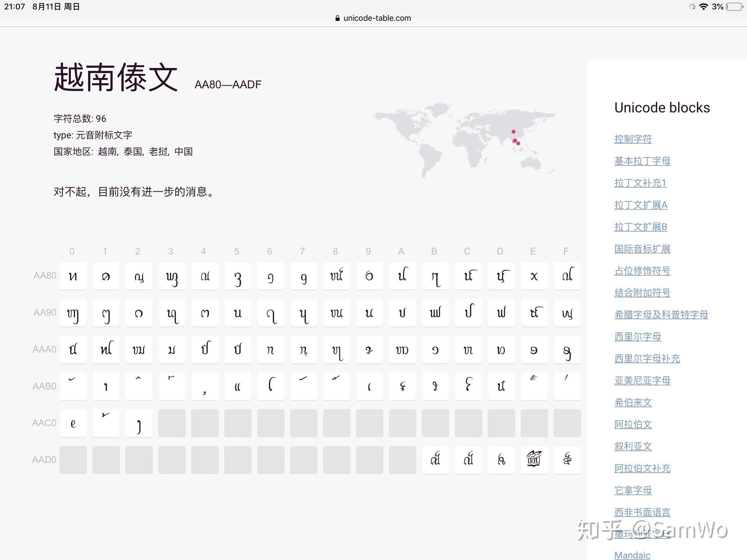This screenshot has height=560, width=747.
Task: Go to 希腊字母及科普特字母 block
Action: (661, 314)
